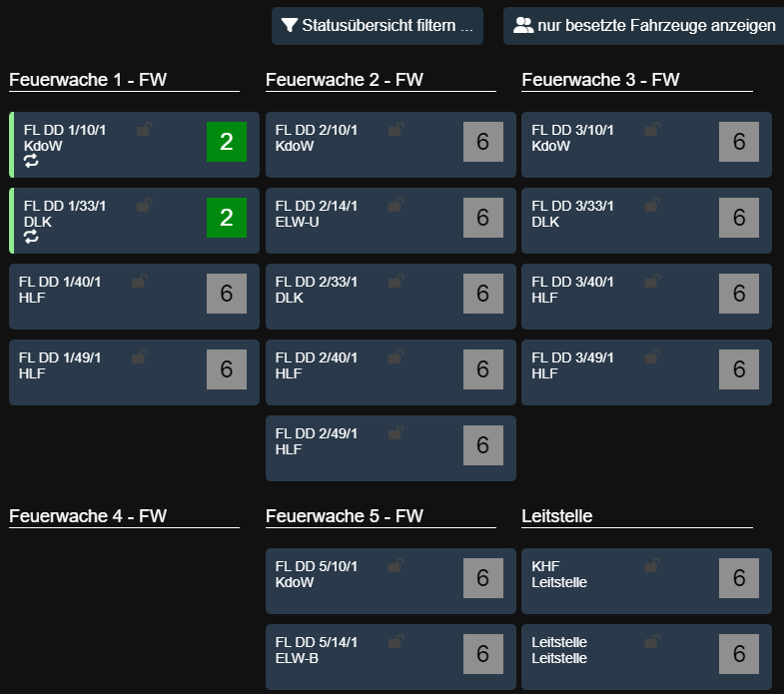Click status 6 badge of FL DD 3/40/1 HLF

point(738,294)
